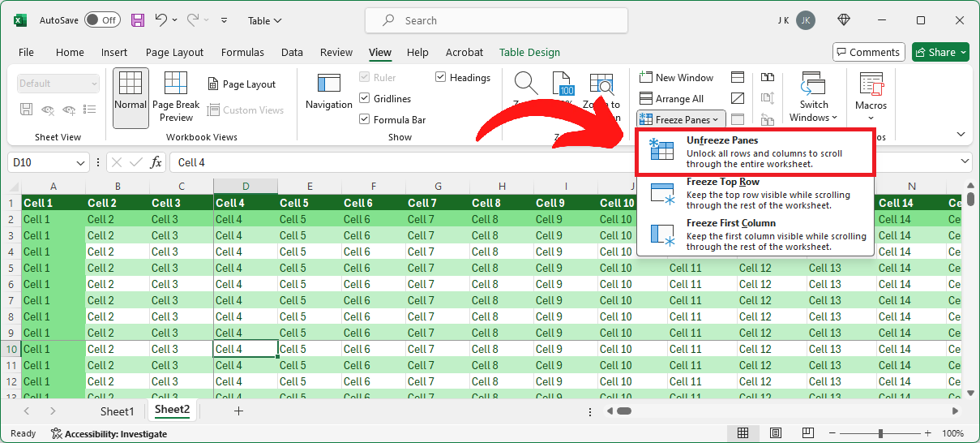Click the Page Layout status bar icon
980x443 pixels.
coord(776,433)
